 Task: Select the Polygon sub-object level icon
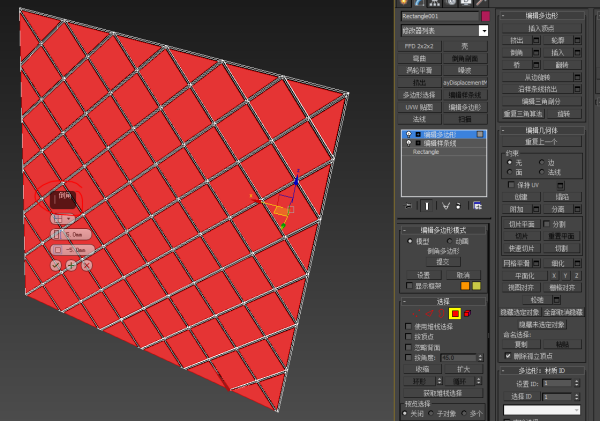[x=455, y=314]
